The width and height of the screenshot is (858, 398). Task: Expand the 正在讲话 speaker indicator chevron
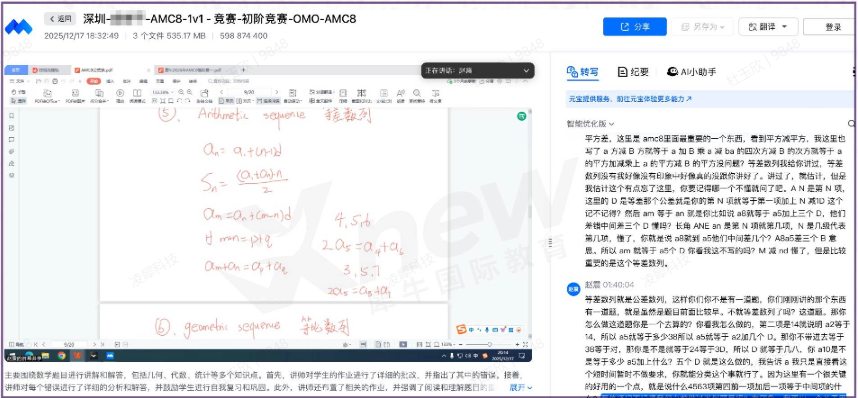(526, 71)
